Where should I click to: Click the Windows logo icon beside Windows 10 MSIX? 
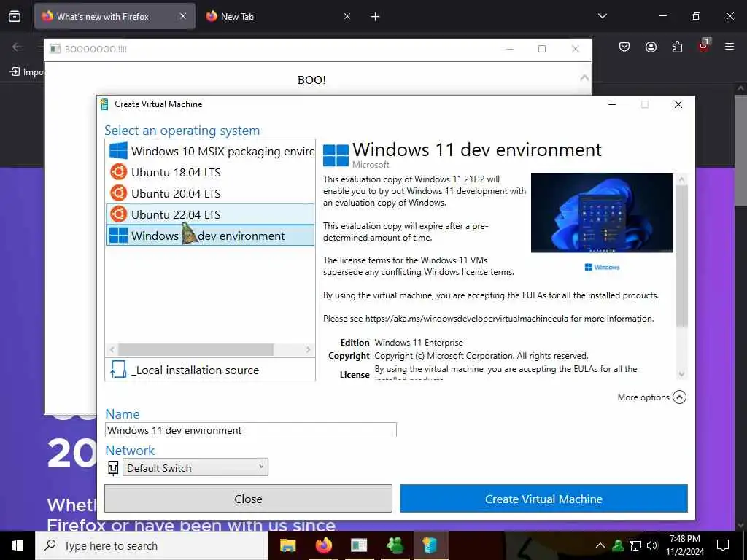click(118, 151)
